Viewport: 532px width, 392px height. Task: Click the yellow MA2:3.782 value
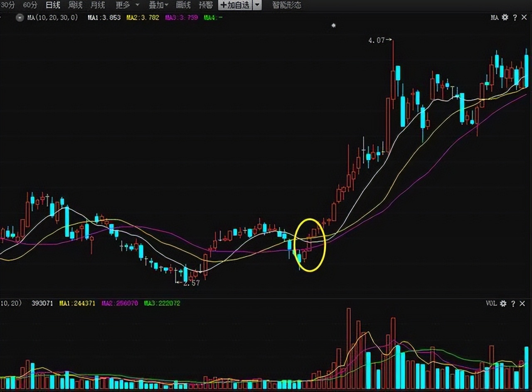tap(143, 18)
